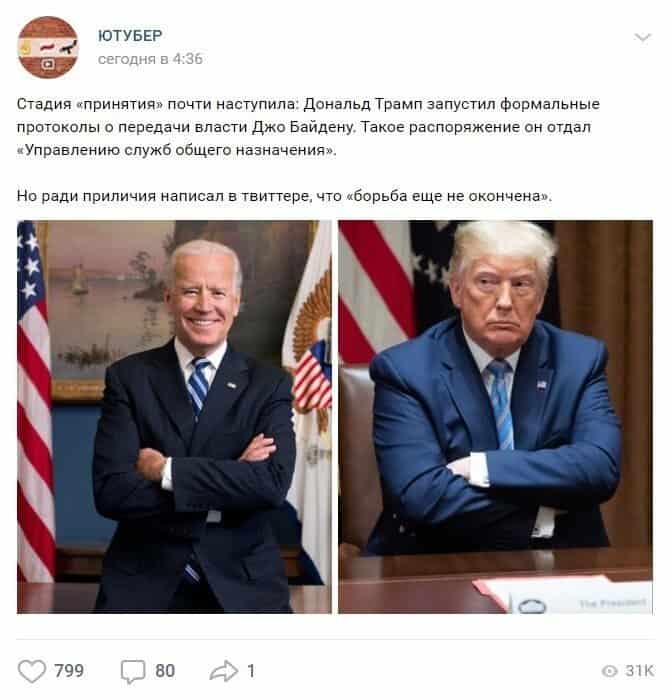The image size is (670, 700).
Task: Click the American flag in the left photo
Action: click(35, 402)
